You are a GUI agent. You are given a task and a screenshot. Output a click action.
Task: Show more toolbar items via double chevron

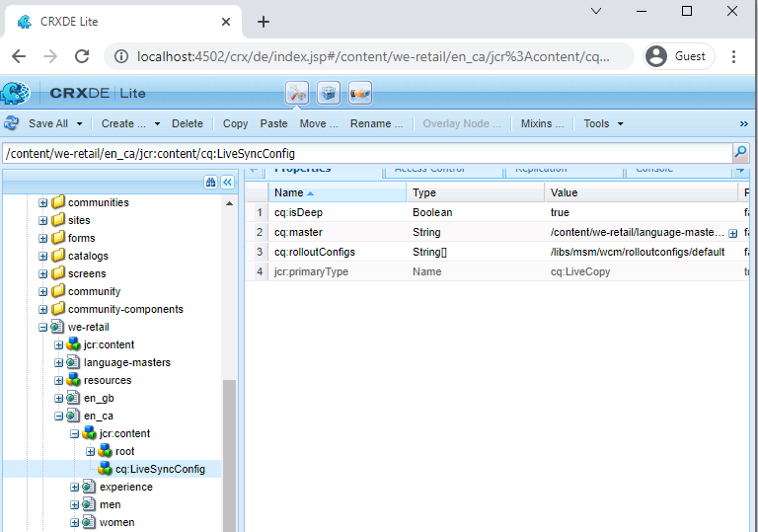[x=743, y=123]
